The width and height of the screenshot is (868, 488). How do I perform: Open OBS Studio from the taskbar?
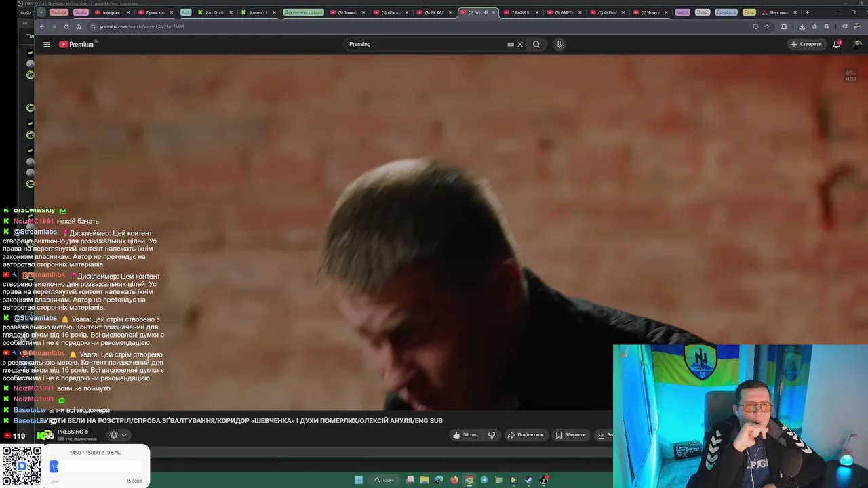click(x=544, y=480)
